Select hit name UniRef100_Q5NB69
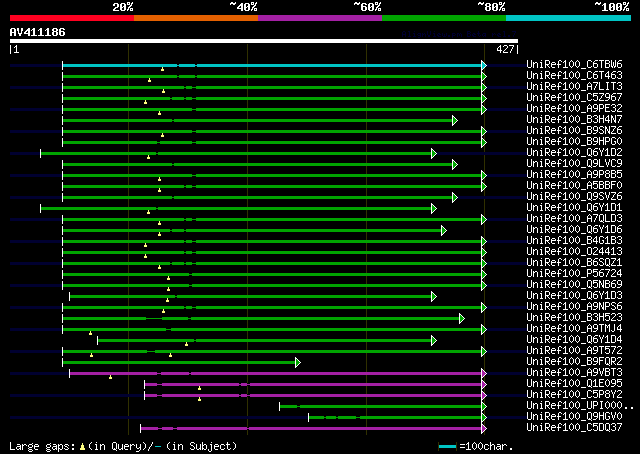This screenshot has height=454, width=640. click(x=574, y=285)
